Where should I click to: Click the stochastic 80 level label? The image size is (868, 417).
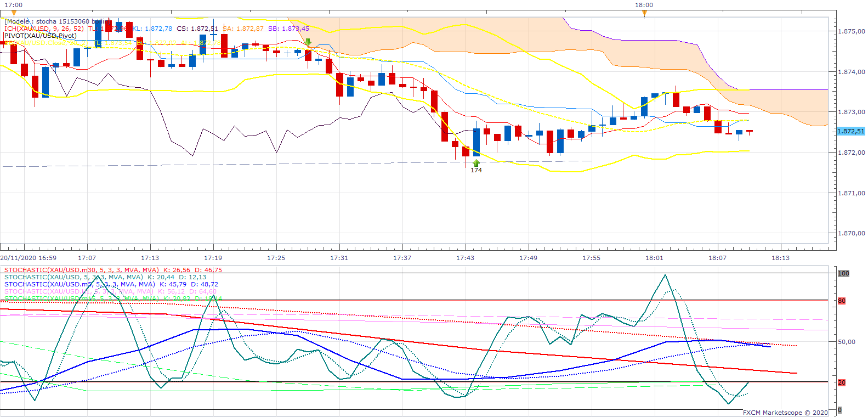pyautogui.click(x=842, y=301)
